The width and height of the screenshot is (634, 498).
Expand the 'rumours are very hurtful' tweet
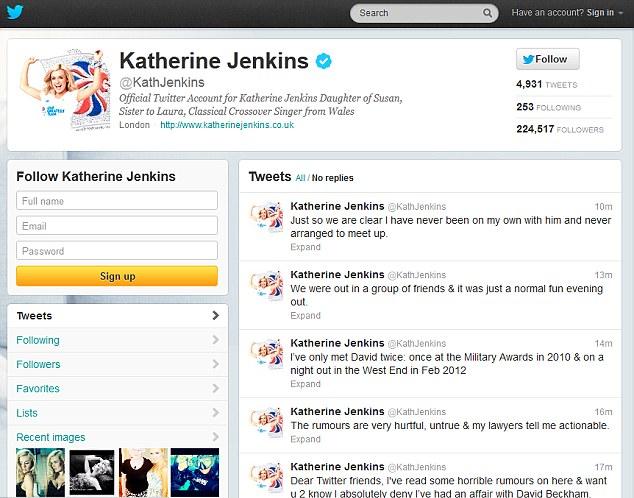[305, 439]
